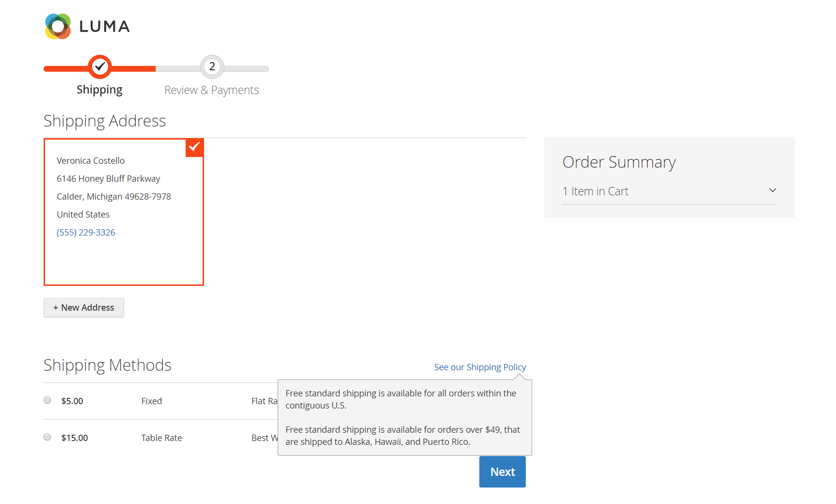This screenshot has height=504, width=836.
Task: Choose the Table Rate method row
Action: coord(160,438)
